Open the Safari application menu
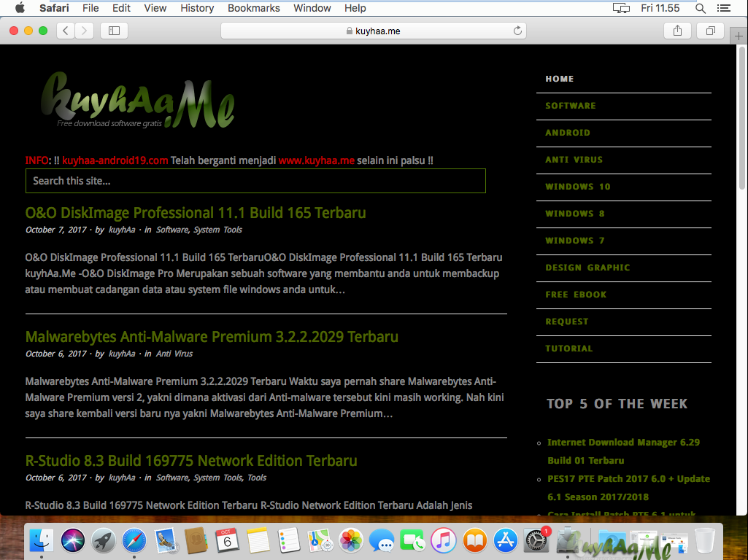748x560 pixels. point(54,8)
